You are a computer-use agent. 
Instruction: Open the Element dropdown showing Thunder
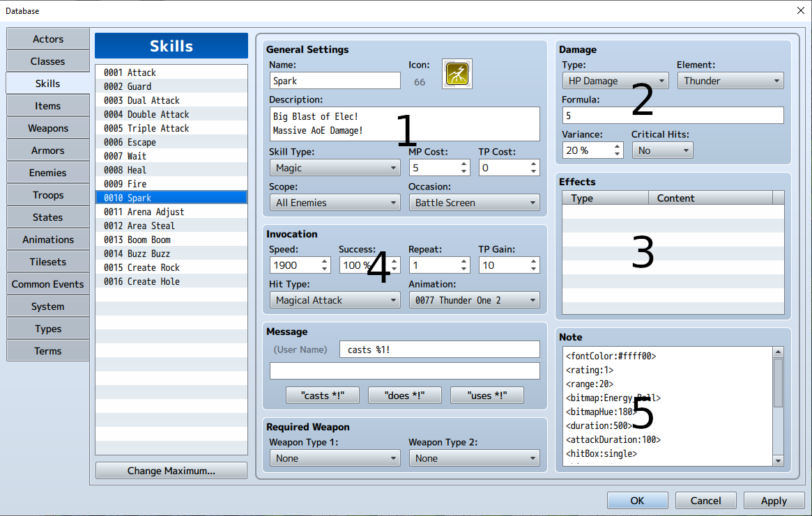pos(730,80)
